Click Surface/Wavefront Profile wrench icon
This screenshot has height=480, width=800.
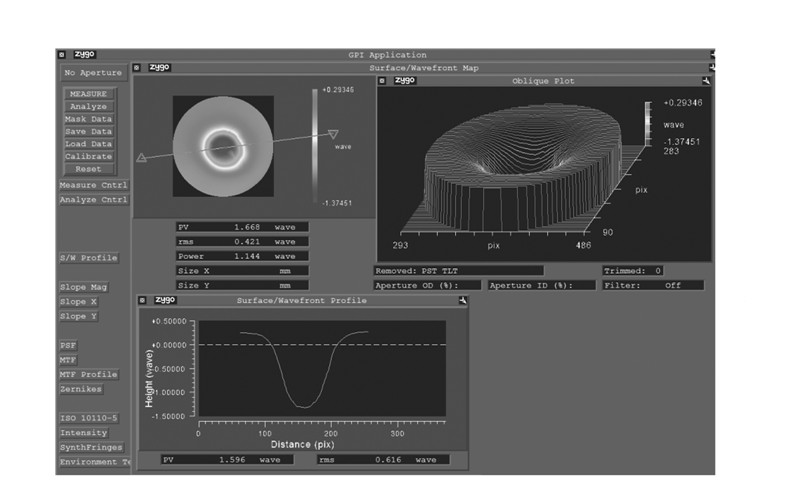463,300
